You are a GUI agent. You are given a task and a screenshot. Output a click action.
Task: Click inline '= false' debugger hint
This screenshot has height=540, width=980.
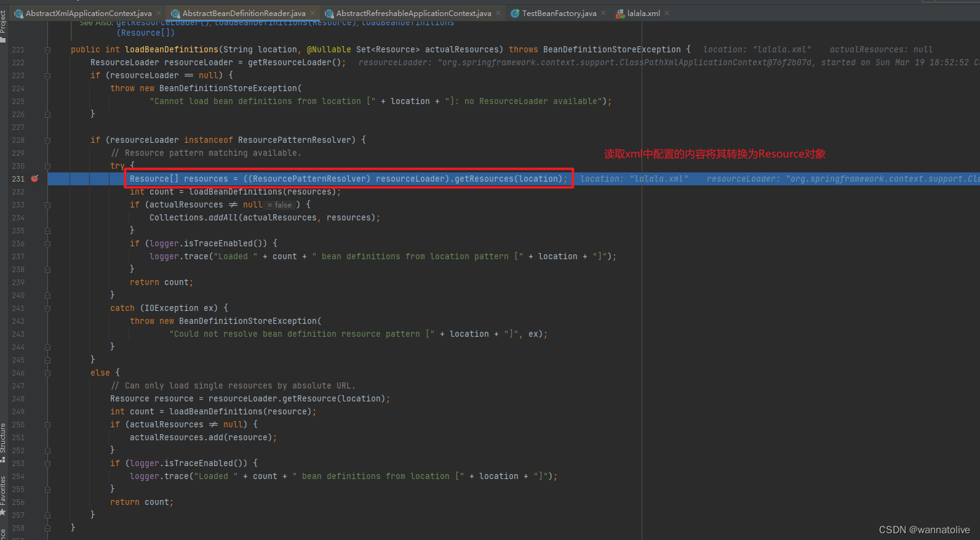click(280, 205)
